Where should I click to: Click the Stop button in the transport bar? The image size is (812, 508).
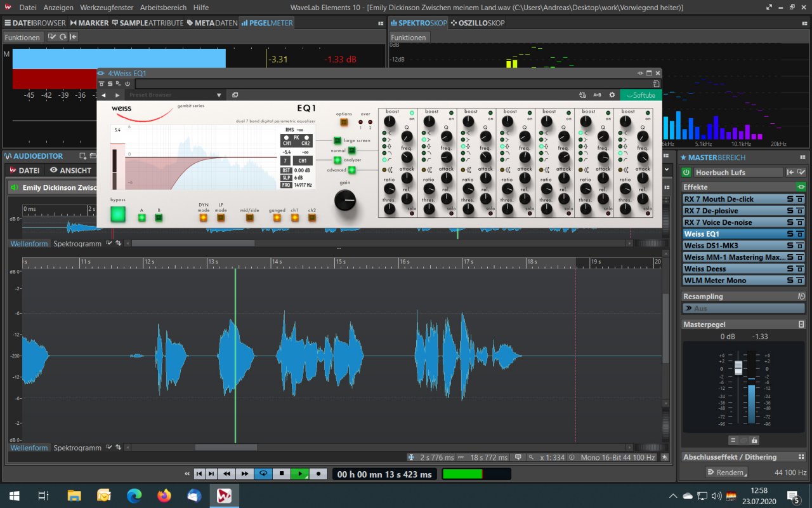pyautogui.click(x=281, y=474)
